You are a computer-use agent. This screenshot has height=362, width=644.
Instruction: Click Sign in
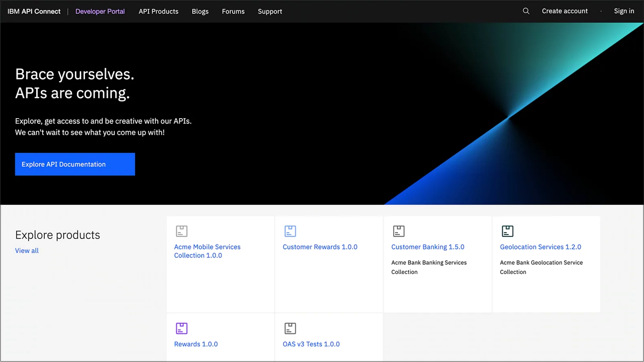click(624, 11)
